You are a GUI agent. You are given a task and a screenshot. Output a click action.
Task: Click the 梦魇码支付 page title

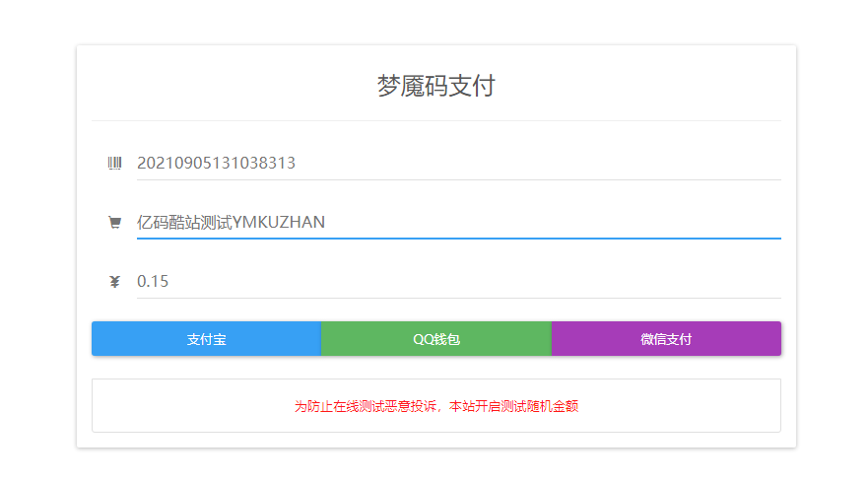[x=436, y=86]
